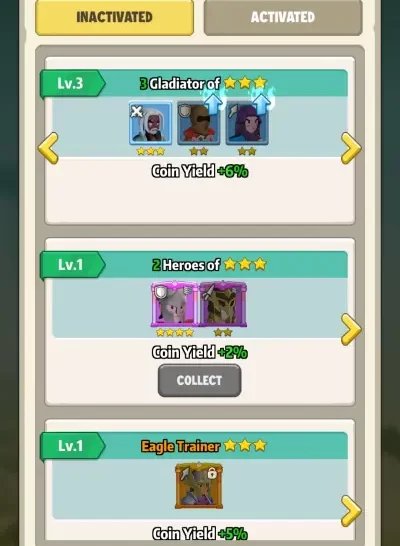The width and height of the screenshot is (400, 546).
Task: Select the grey-helmet knight hero card
Action: (174, 305)
